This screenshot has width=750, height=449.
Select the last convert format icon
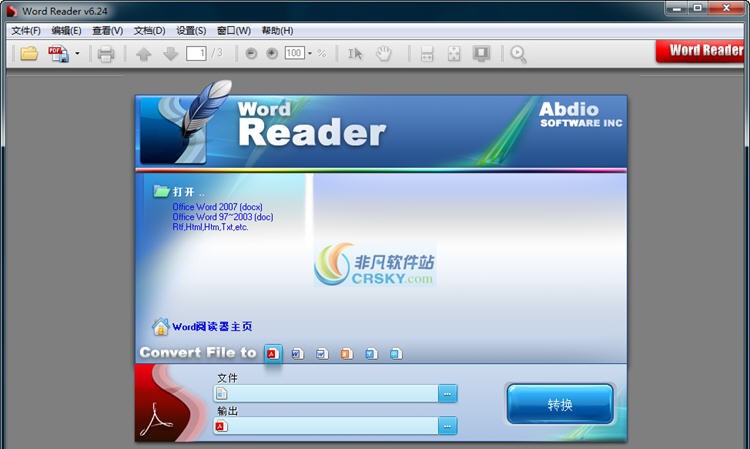click(396, 354)
